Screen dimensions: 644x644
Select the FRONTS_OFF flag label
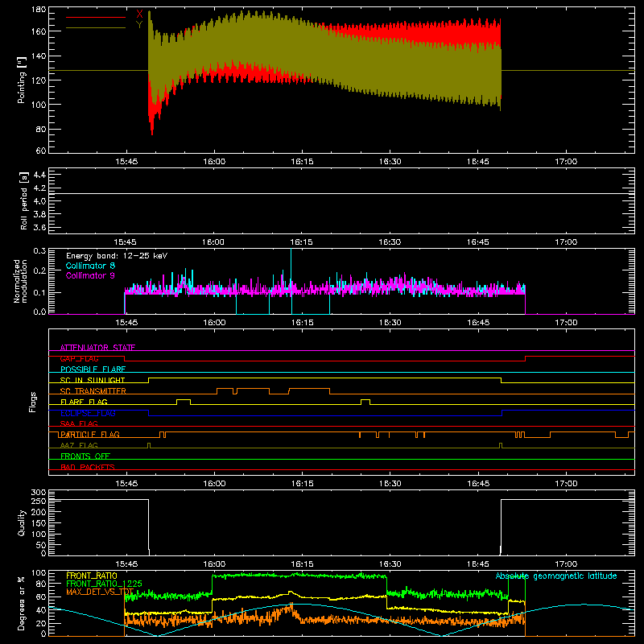(85, 456)
